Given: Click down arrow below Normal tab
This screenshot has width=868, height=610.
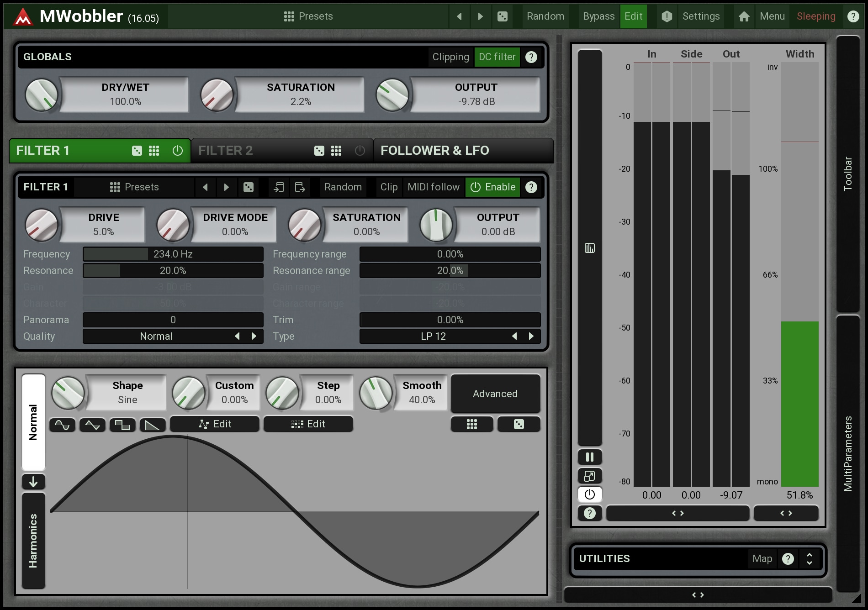Looking at the screenshot, I should click(33, 482).
